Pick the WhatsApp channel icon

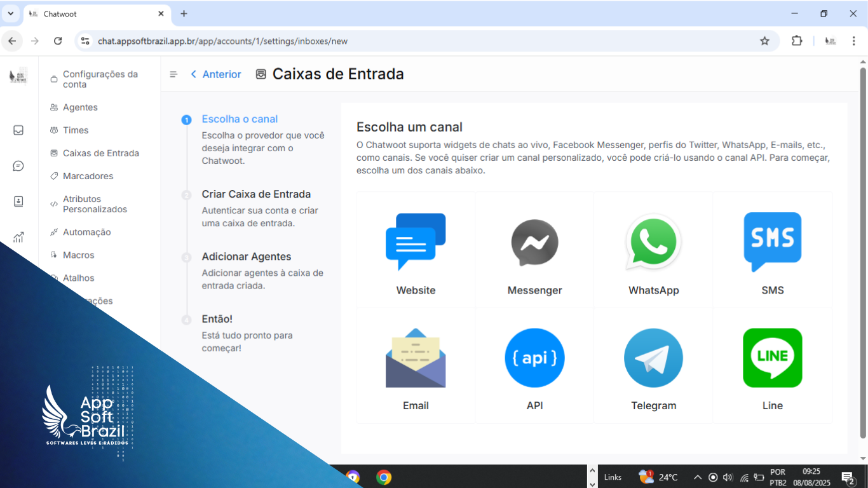tap(653, 241)
